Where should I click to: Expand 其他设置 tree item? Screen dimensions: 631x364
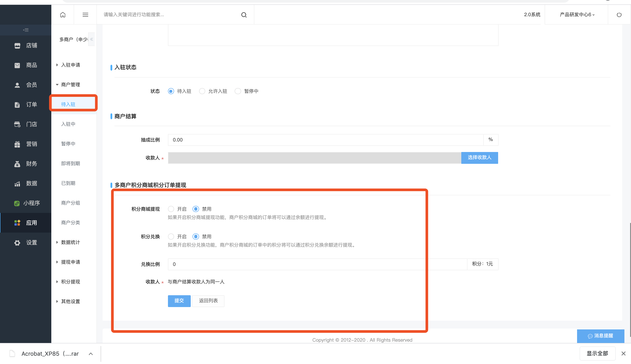pos(57,302)
